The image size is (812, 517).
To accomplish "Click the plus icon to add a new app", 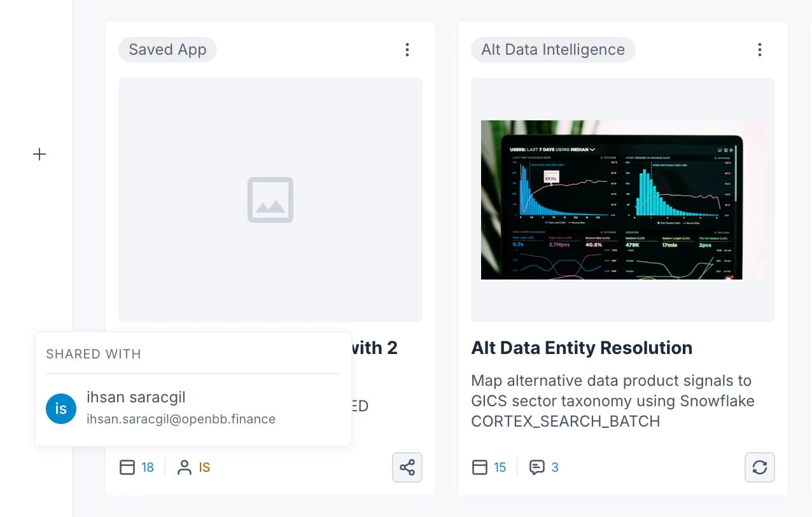I will 39,153.
